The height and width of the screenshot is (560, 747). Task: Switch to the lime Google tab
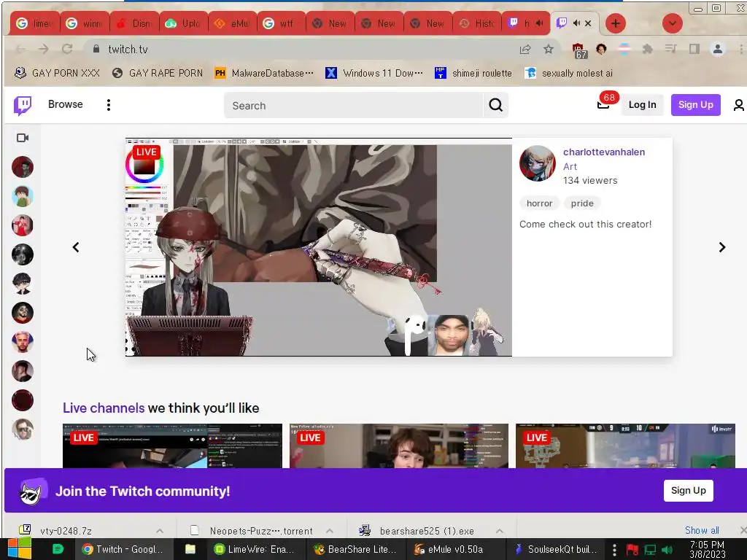(35, 23)
